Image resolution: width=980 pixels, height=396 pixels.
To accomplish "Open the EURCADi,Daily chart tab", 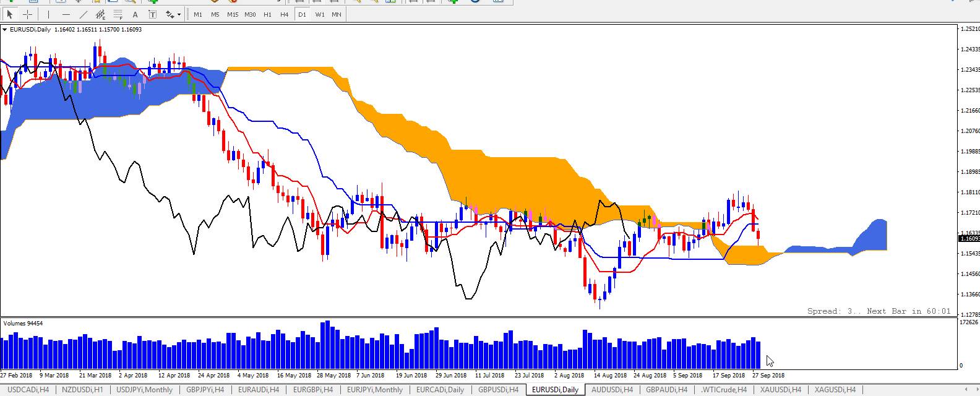I will pos(440,390).
